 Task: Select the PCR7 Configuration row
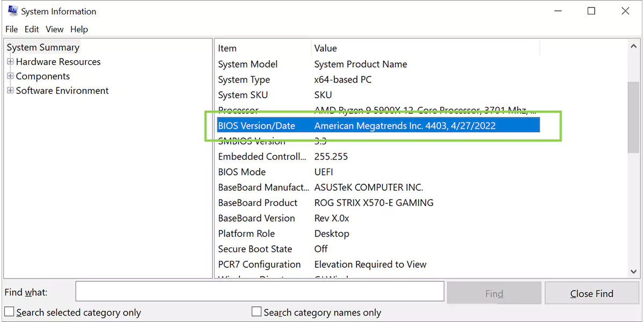point(378,265)
